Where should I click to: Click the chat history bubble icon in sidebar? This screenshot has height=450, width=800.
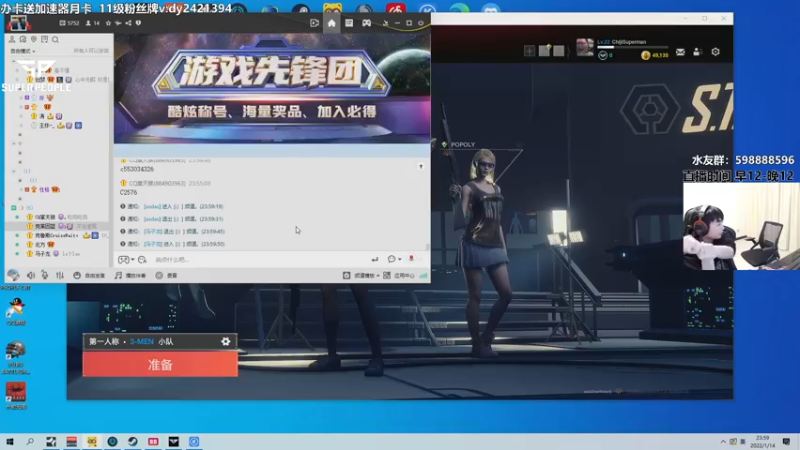point(23,39)
